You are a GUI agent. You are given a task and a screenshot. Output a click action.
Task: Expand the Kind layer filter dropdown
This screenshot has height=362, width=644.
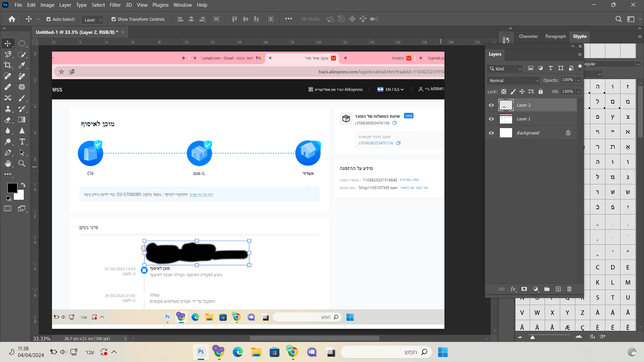coord(505,69)
